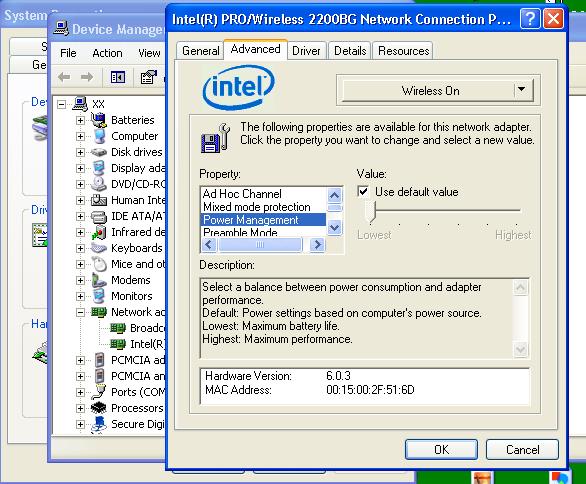Click the Intel(R) adapter icon in tree
Image resolution: width=586 pixels, height=484 pixels.
118,344
